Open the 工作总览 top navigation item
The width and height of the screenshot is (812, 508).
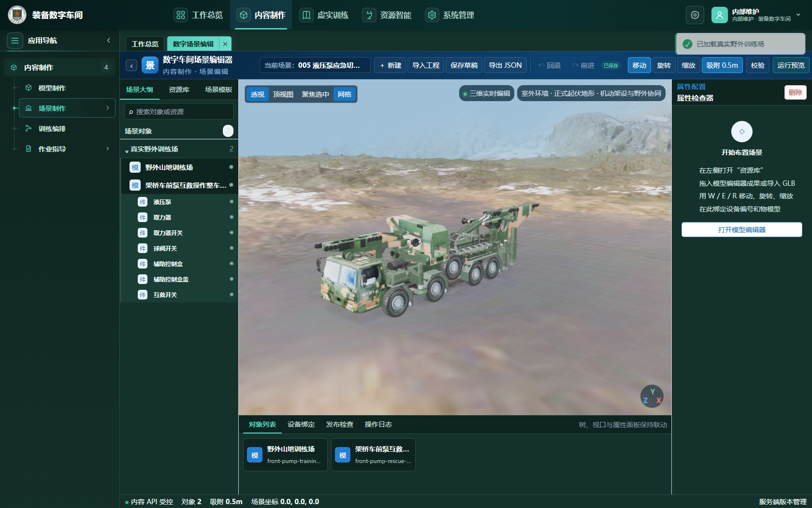point(199,15)
